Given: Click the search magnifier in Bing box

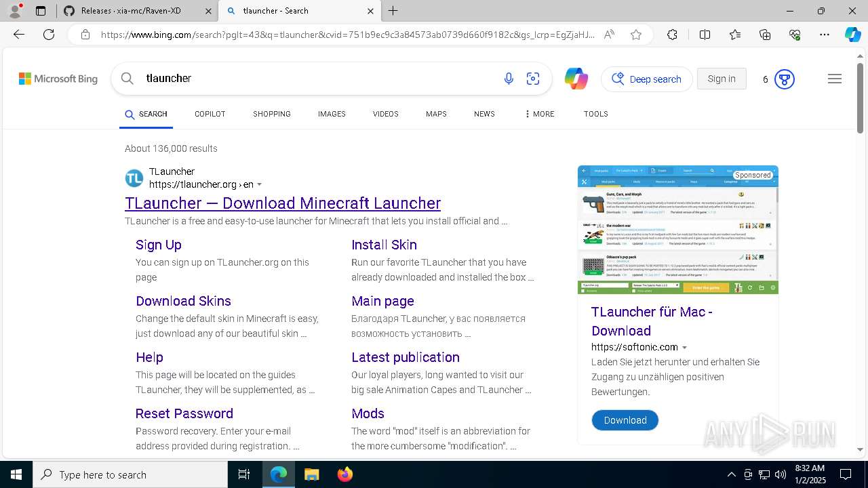Looking at the screenshot, I should coord(127,79).
